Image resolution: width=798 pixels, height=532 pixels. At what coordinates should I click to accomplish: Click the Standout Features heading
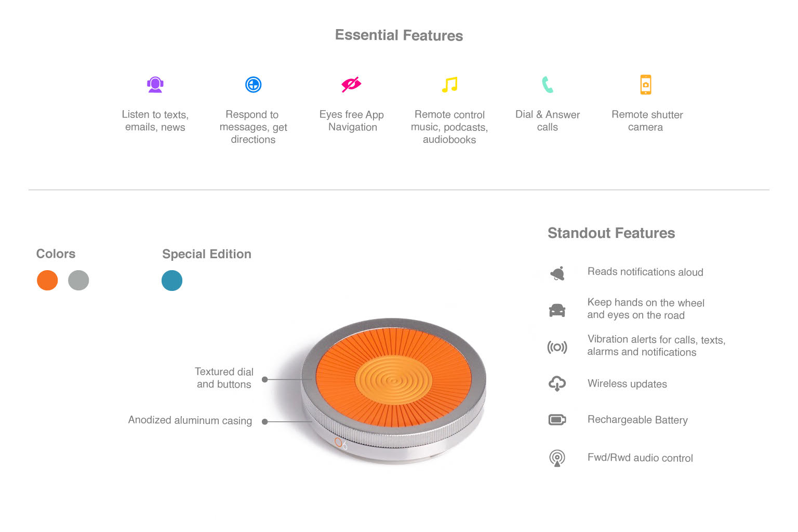(x=611, y=233)
